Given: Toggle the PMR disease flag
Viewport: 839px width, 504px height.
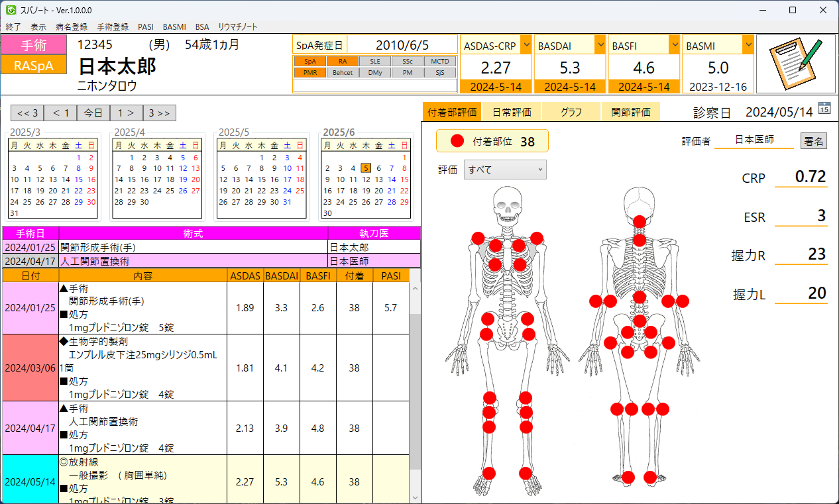Looking at the screenshot, I should pyautogui.click(x=310, y=73).
